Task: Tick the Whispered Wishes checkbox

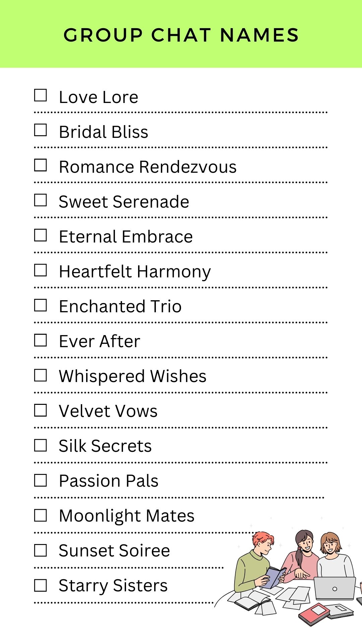Action: pos(41,375)
